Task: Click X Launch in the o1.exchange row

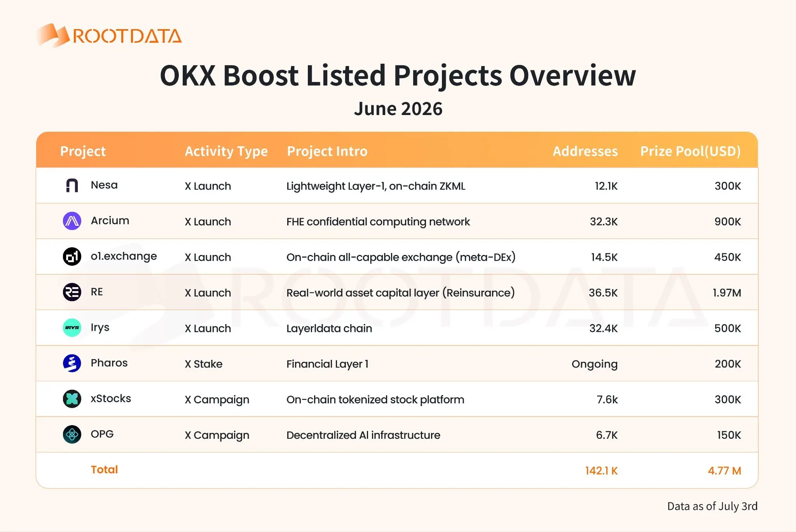Action: click(x=208, y=257)
